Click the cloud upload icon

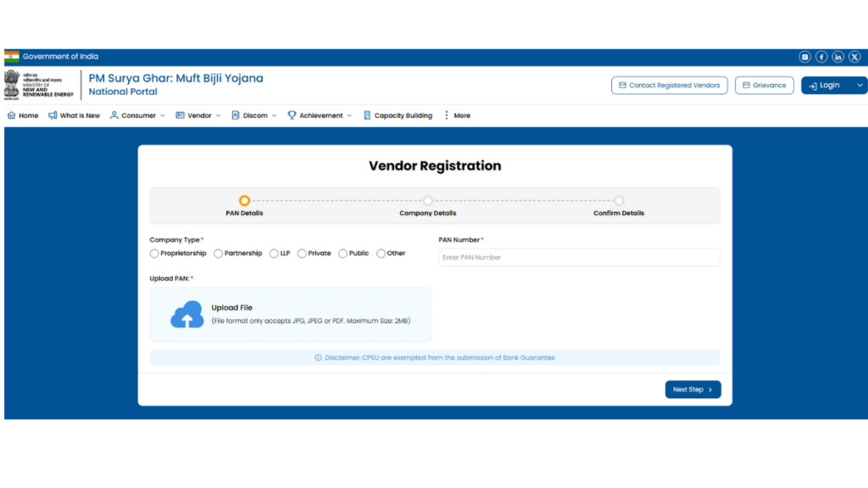(187, 314)
